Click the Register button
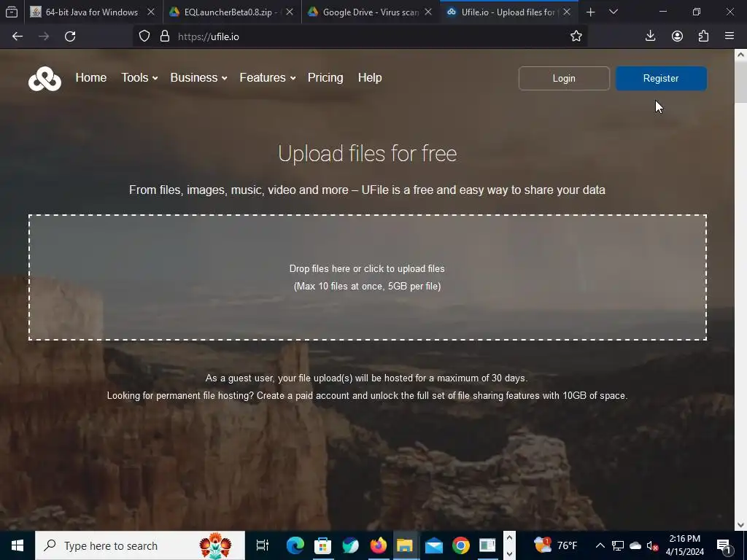The height and width of the screenshot is (560, 747). 661,79
